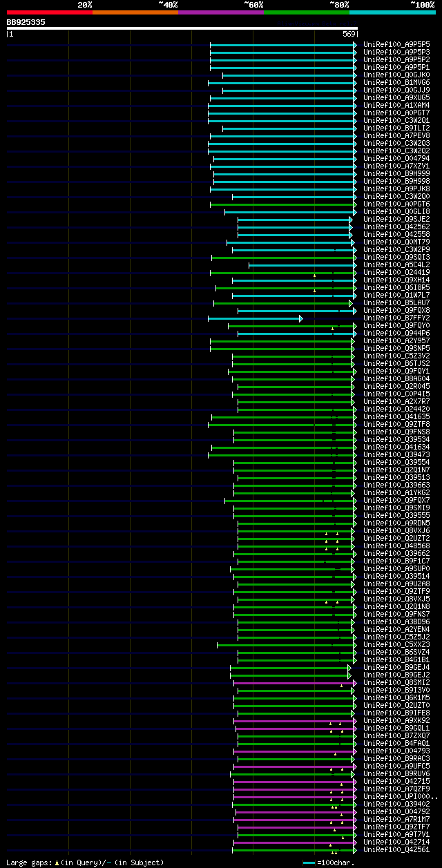Click UniRef100_A3BD96 hit name
Image resolution: width=442 pixels, height=868 pixels.
tap(396, 621)
